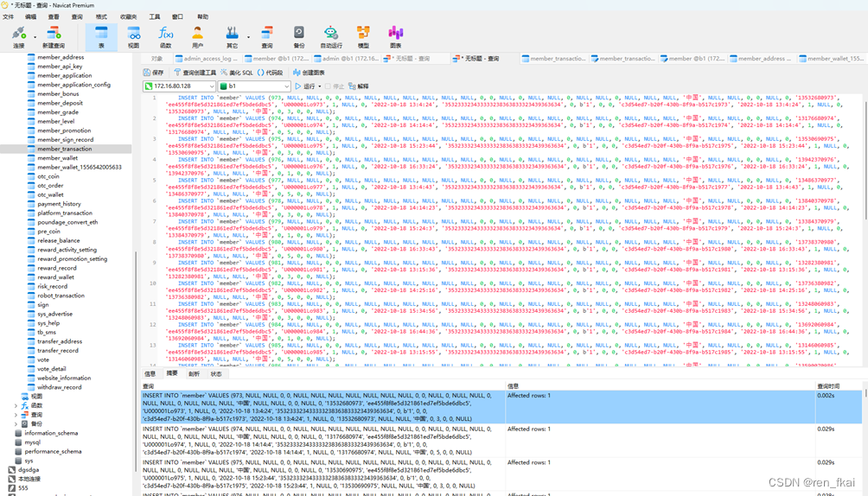Select the member_transaction table in the tree
Image resolution: width=868 pixels, height=496 pixels.
(66, 149)
